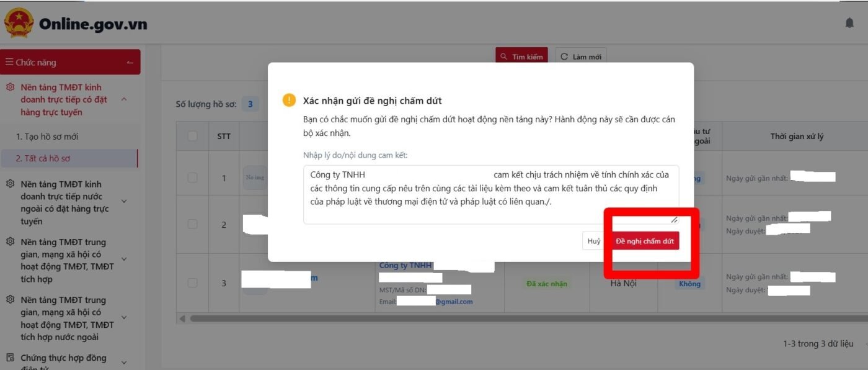
Task: Collapse the Chức năng sidebar with the arrow
Action: [x=130, y=63]
